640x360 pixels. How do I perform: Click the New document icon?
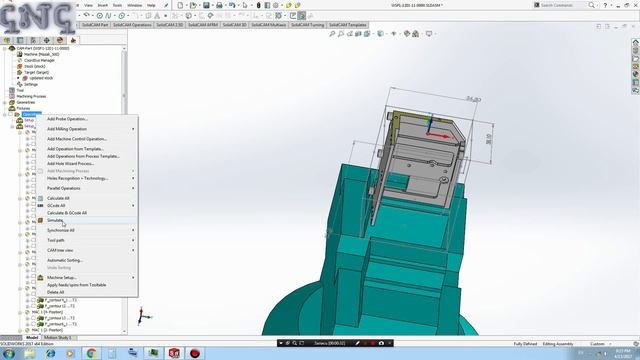180,5
